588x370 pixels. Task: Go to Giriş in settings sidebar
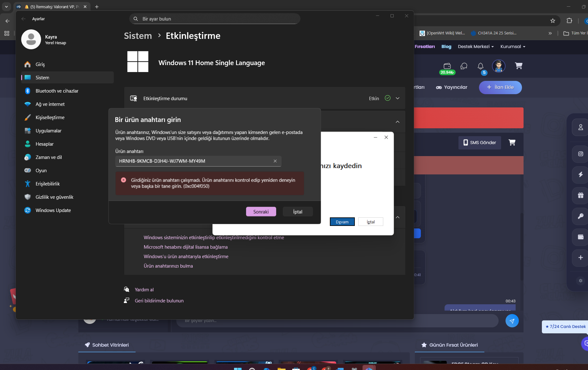tap(67, 64)
